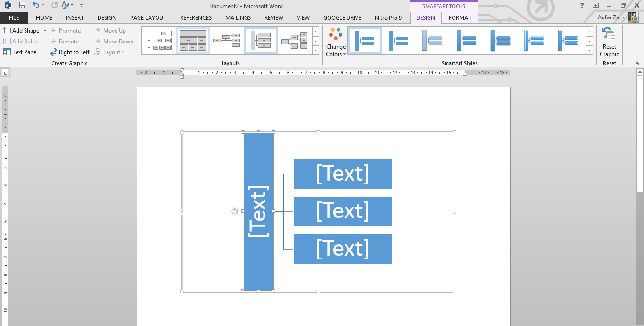Select the middle [Text] box
The height and width of the screenshot is (326, 644).
[343, 211]
